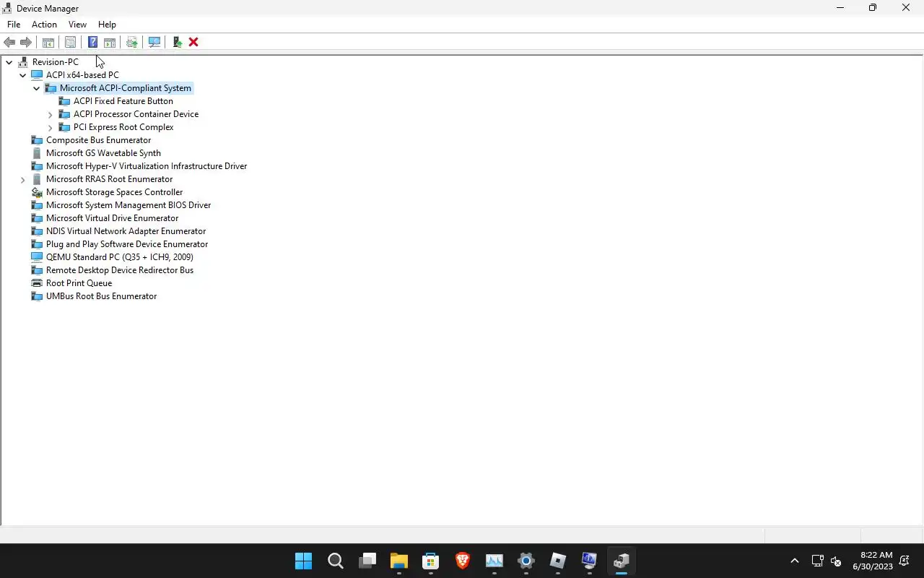This screenshot has height=578, width=924.
Task: Open Roblox from taskbar
Action: pos(558,561)
